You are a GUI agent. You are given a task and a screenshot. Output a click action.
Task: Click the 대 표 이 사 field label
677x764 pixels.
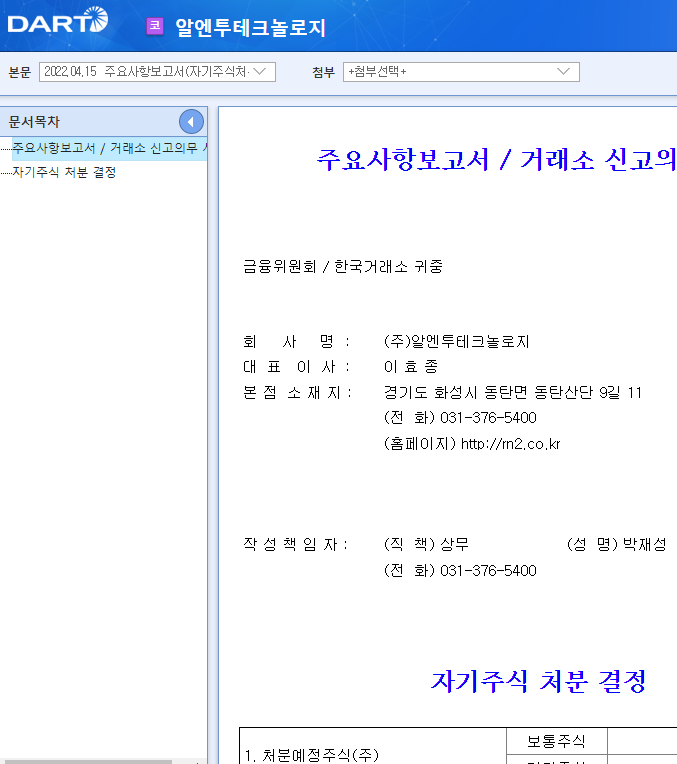(x=295, y=366)
